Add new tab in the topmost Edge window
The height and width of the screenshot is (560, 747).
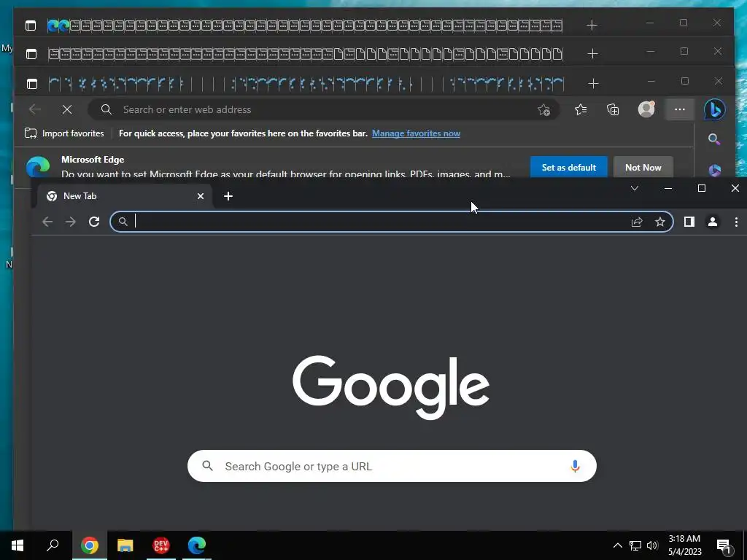(592, 26)
